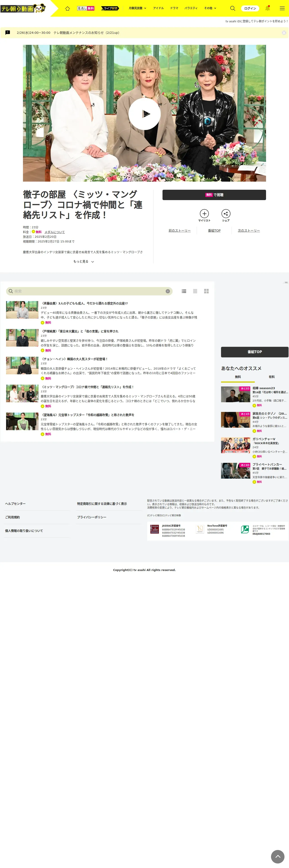Click the episode search field
289x868 pixels.
pyautogui.click(x=89, y=291)
